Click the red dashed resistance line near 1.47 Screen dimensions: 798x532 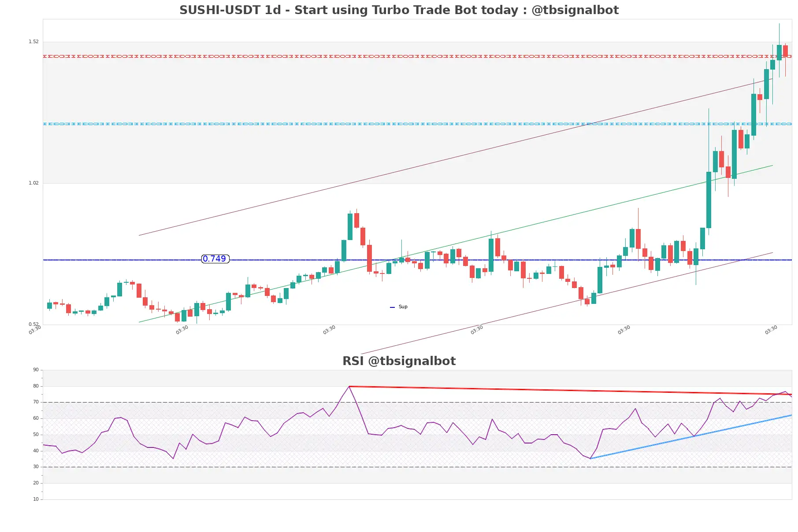tap(417, 56)
